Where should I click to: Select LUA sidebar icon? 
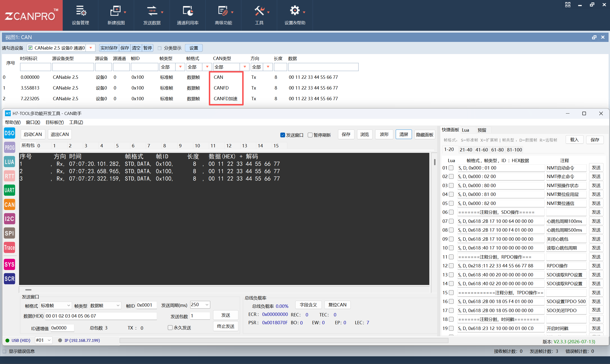[x=10, y=162]
